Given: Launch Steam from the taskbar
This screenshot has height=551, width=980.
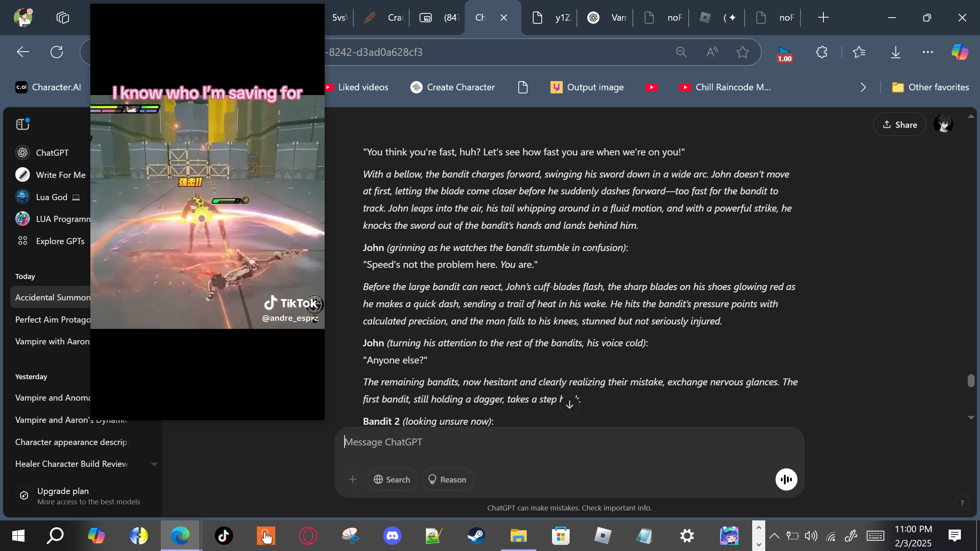Looking at the screenshot, I should 477,536.
